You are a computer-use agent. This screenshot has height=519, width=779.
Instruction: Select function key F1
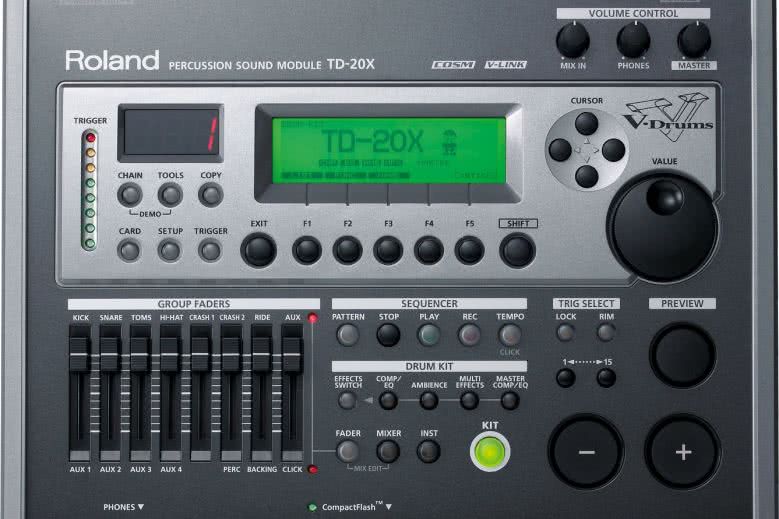point(307,250)
